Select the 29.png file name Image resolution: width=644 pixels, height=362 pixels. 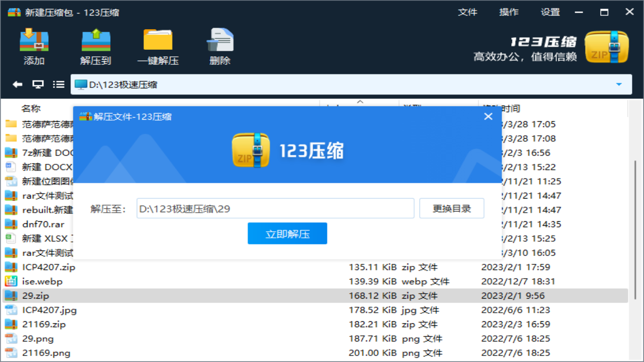coord(38,338)
